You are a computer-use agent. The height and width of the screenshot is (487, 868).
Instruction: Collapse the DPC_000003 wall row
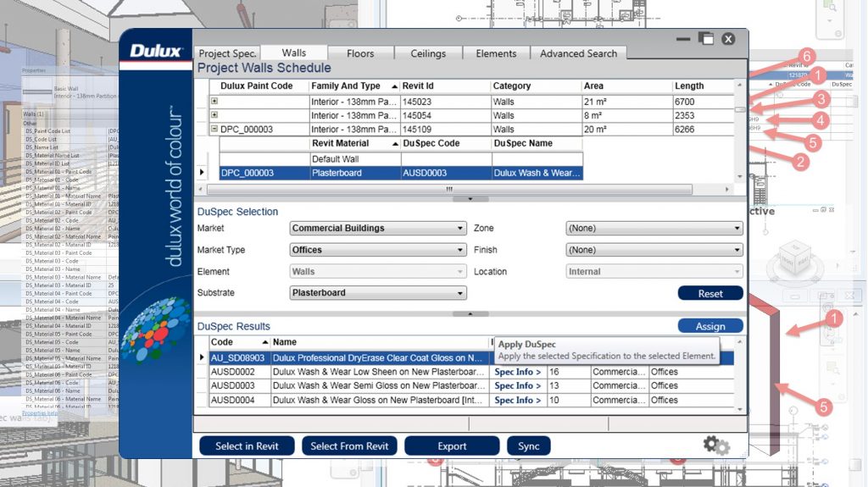pos(214,130)
